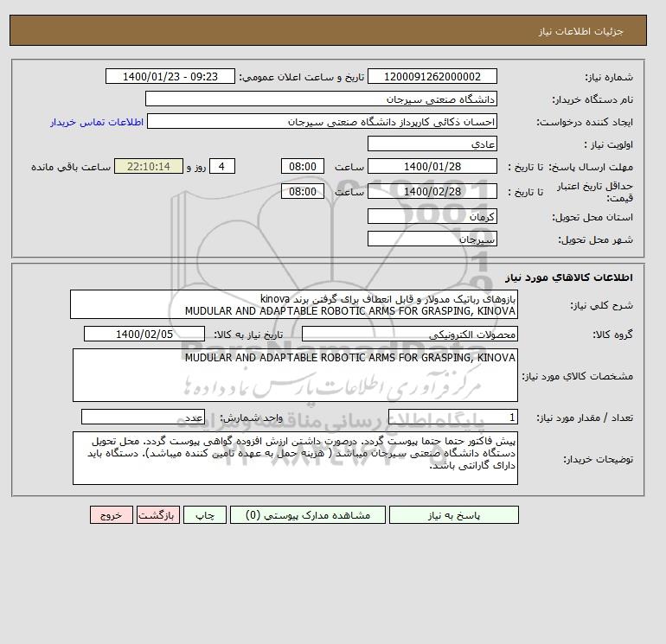The image size is (666, 644).
Task: Click the حداقل تاریخ اعتبار قیمت label
Action: pyautogui.click(x=595, y=192)
